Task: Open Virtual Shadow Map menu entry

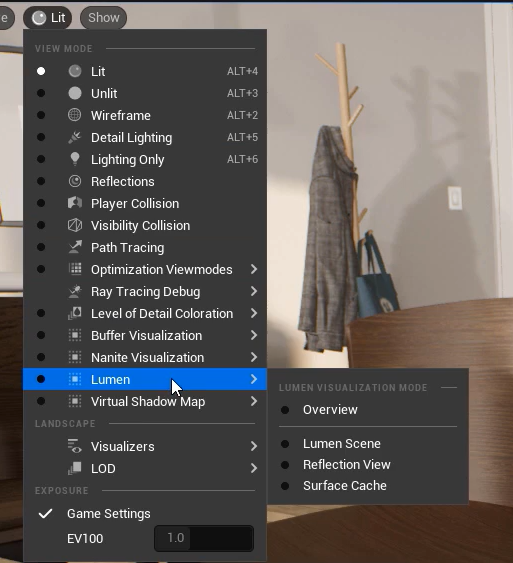Action: 145,401
